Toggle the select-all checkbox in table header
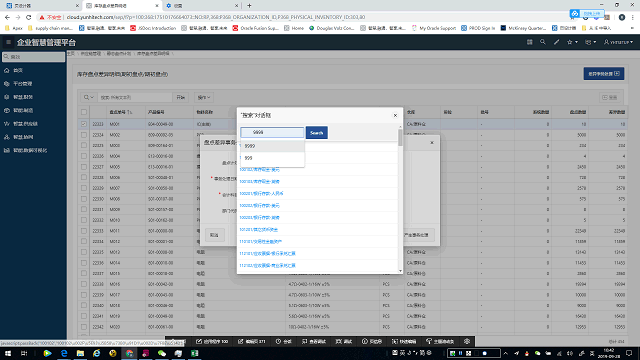This screenshot has width=640, height=360. point(84,112)
